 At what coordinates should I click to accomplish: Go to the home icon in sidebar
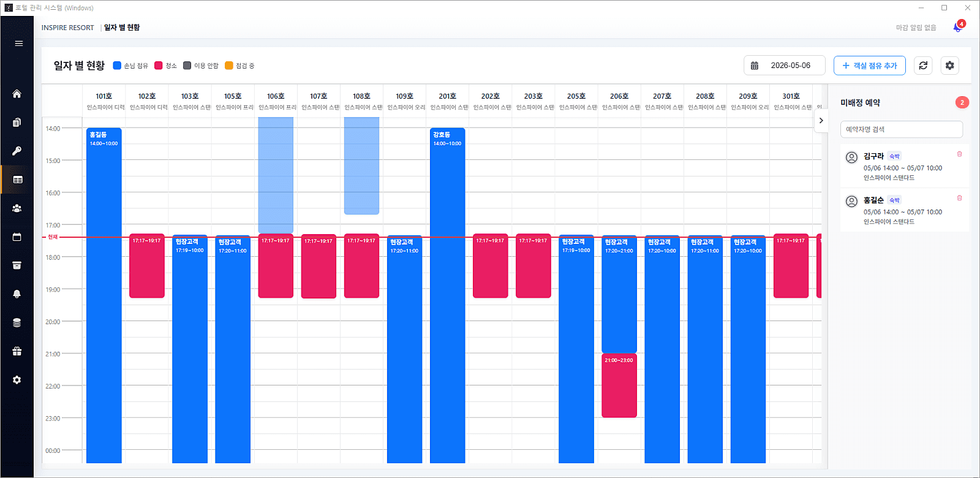click(x=17, y=94)
